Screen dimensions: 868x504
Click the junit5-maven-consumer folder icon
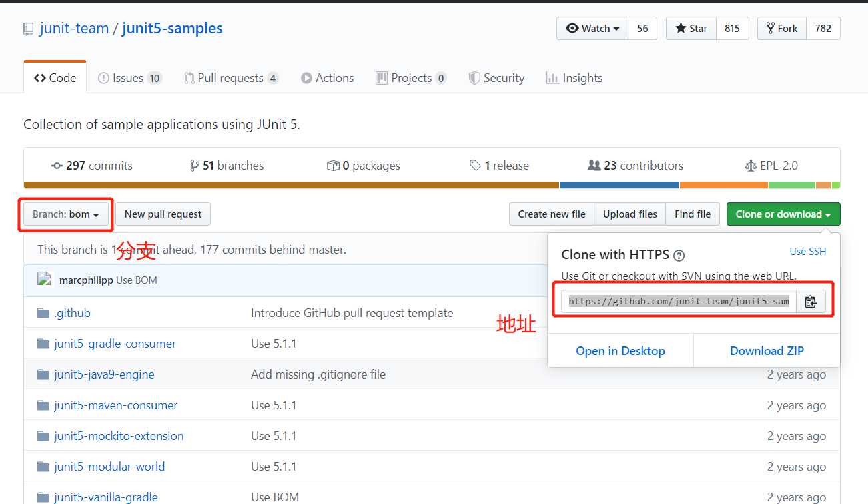(43, 405)
